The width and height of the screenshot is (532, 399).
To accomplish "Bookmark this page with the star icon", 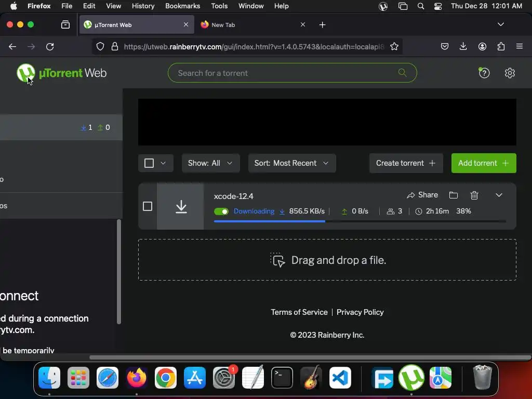I will (394, 46).
